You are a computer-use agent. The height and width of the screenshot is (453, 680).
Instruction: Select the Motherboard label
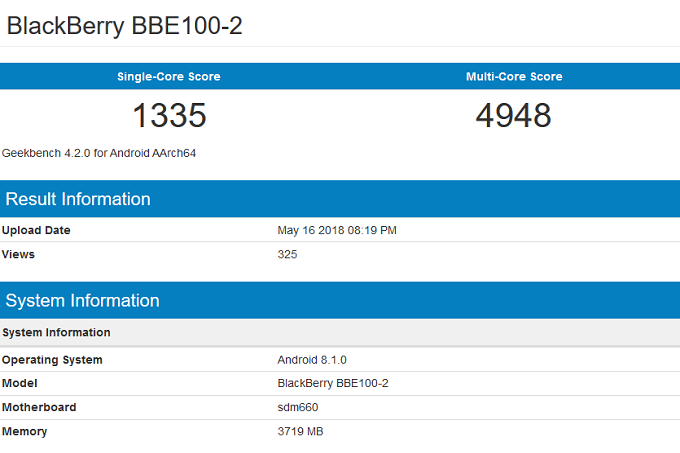click(39, 407)
